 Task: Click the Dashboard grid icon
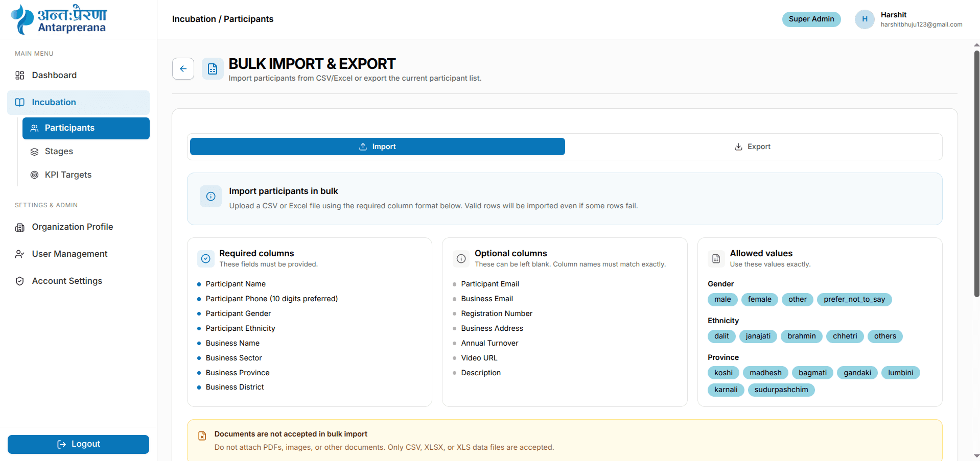pyautogui.click(x=20, y=76)
